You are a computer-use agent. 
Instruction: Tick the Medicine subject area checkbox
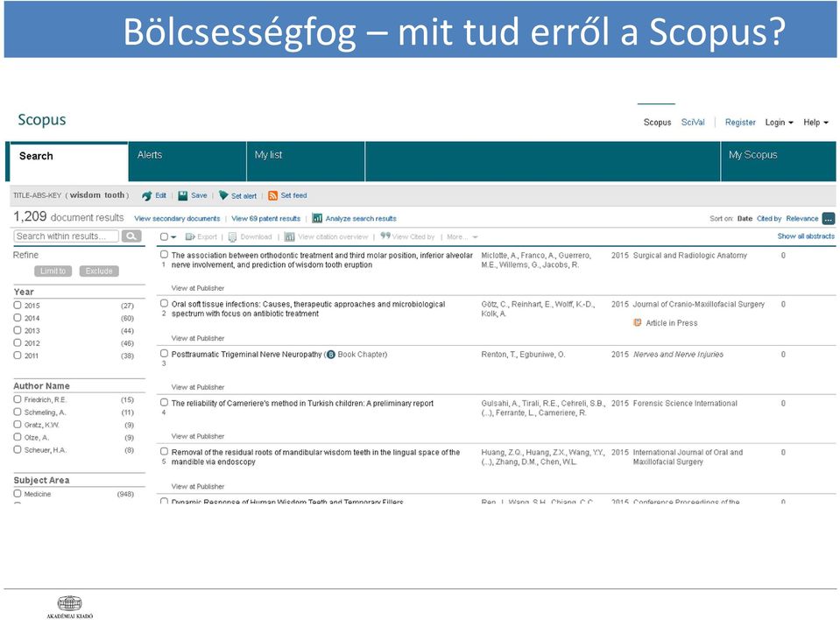[x=18, y=494]
